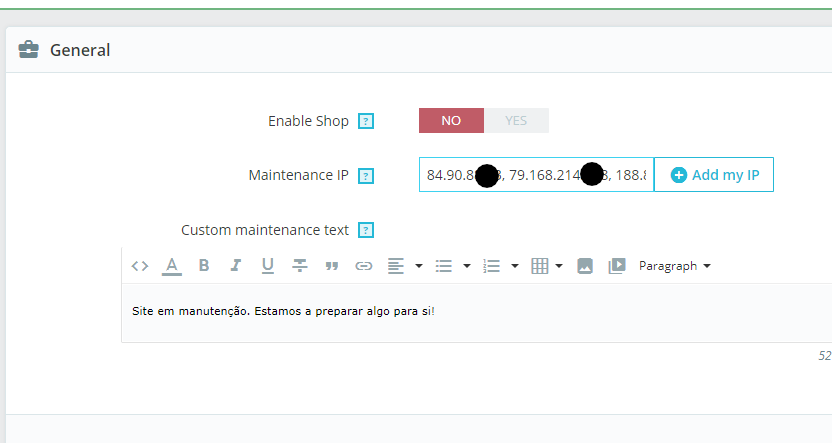Viewport: 832px width, 443px height.
Task: Open text alignment dropdown arrow
Action: point(419,266)
